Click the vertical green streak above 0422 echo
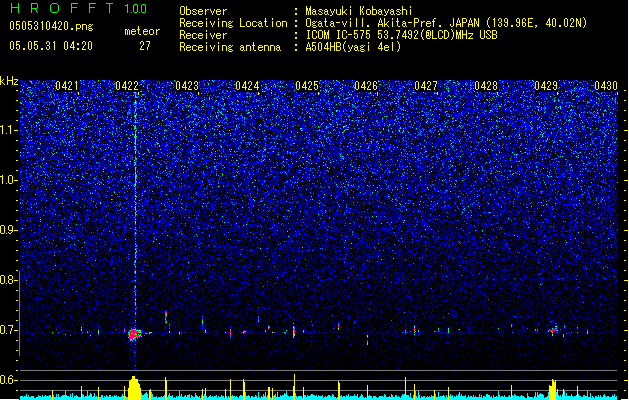629x400 pixels. (135, 209)
